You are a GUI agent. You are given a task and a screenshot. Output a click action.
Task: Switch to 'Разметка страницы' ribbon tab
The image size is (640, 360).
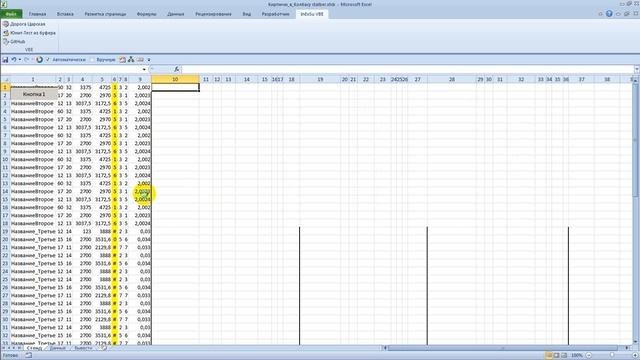click(105, 14)
